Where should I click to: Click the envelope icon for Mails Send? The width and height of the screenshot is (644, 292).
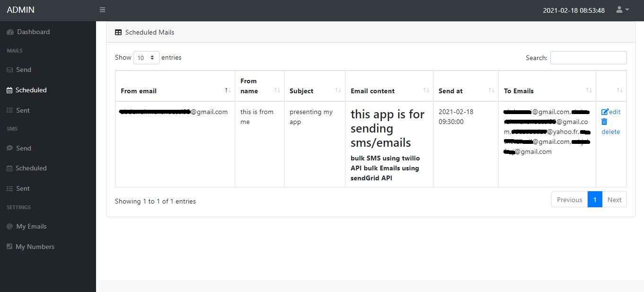[9, 70]
